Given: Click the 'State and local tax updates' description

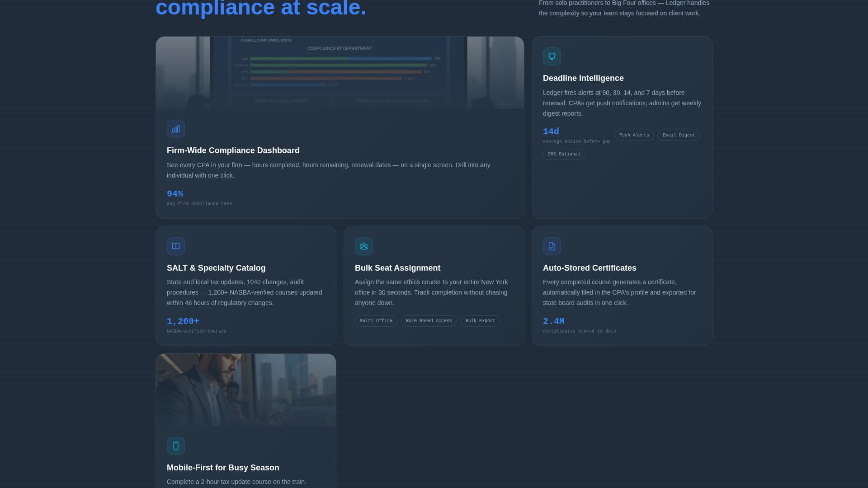Looking at the screenshot, I should pos(245,292).
